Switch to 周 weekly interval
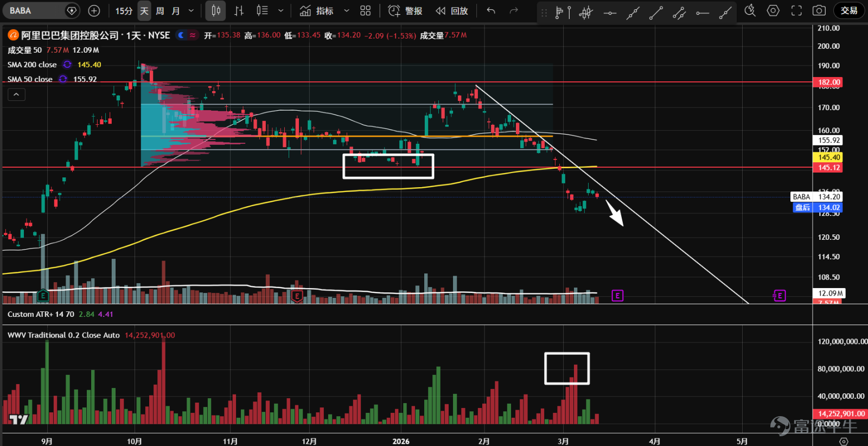The image size is (868, 446). click(x=160, y=10)
